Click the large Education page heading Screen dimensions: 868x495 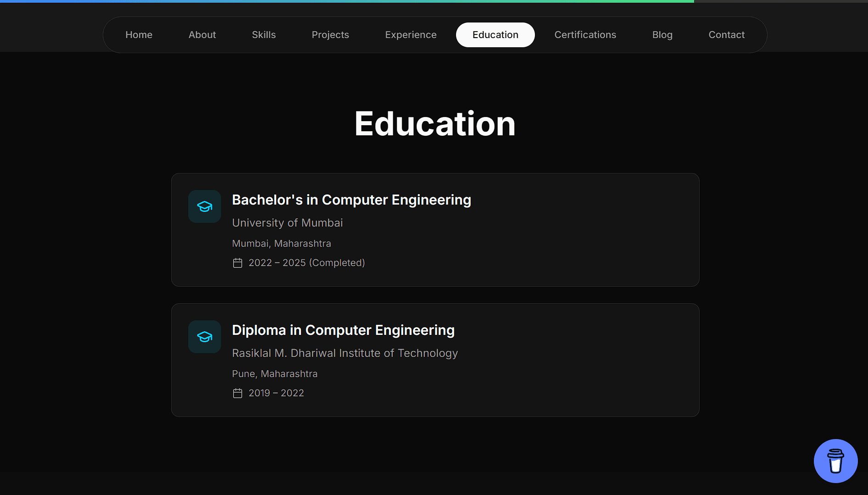(434, 124)
